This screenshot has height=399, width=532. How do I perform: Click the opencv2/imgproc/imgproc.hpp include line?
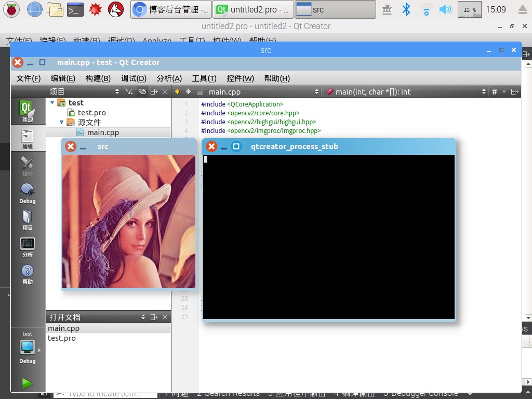261,130
